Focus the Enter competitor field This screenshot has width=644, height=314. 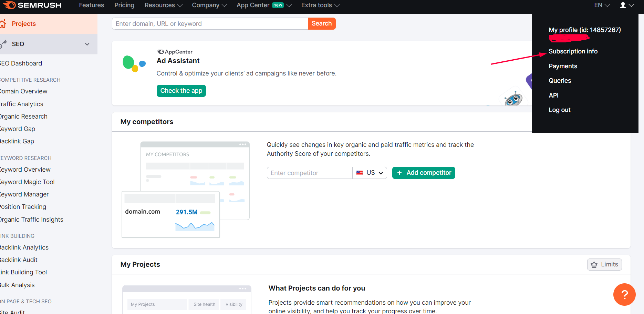[x=310, y=173]
